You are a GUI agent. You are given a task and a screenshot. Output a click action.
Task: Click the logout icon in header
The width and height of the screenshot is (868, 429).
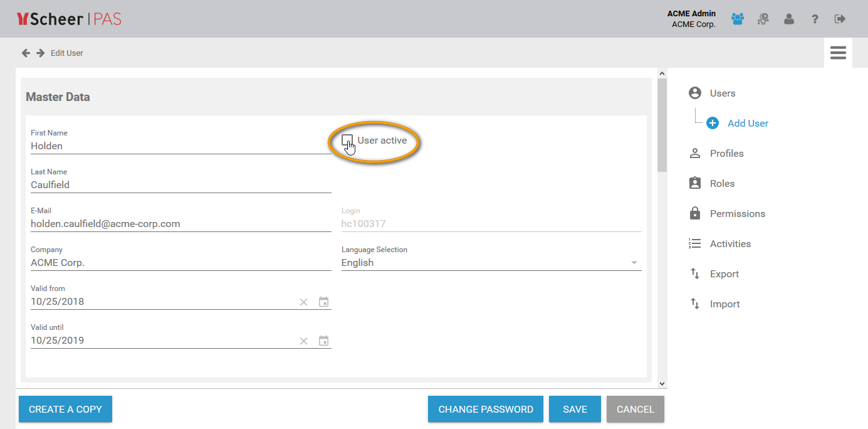coord(840,19)
